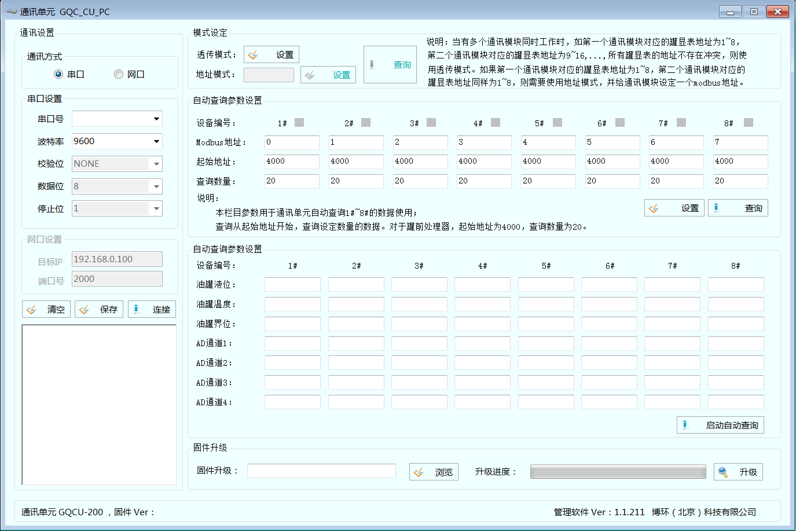Click Modbus地址 field for device 1#
796x532 pixels.
click(x=292, y=142)
